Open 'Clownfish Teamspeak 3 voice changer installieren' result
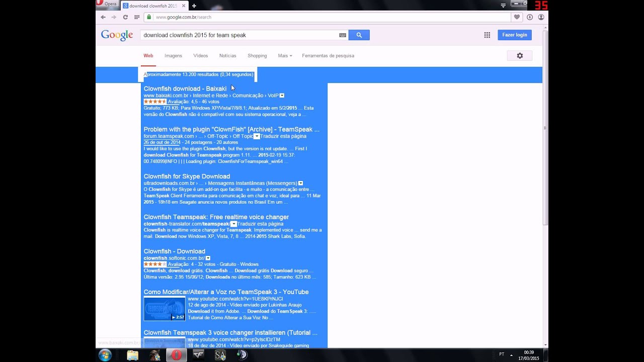The width and height of the screenshot is (644, 362). point(230,333)
